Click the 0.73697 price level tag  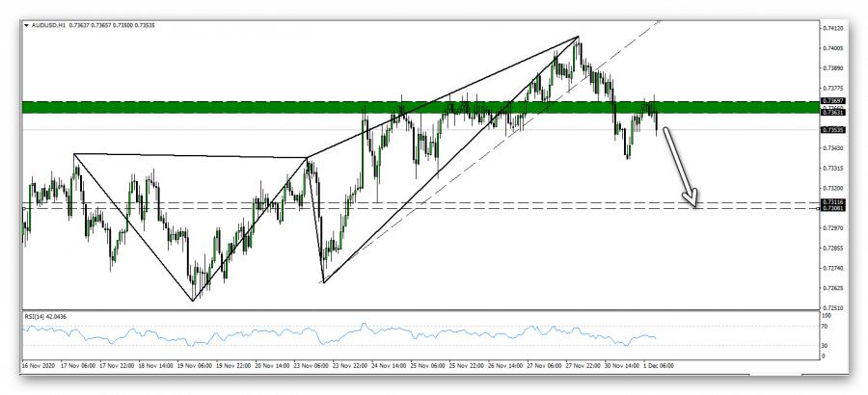click(x=832, y=100)
